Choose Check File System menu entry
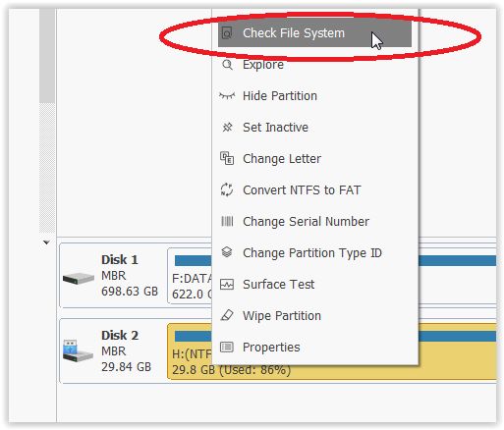 tap(314, 33)
